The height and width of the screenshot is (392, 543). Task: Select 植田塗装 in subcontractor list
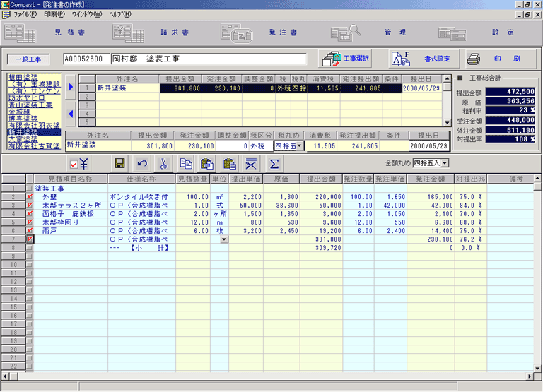pyautogui.click(x=23, y=78)
